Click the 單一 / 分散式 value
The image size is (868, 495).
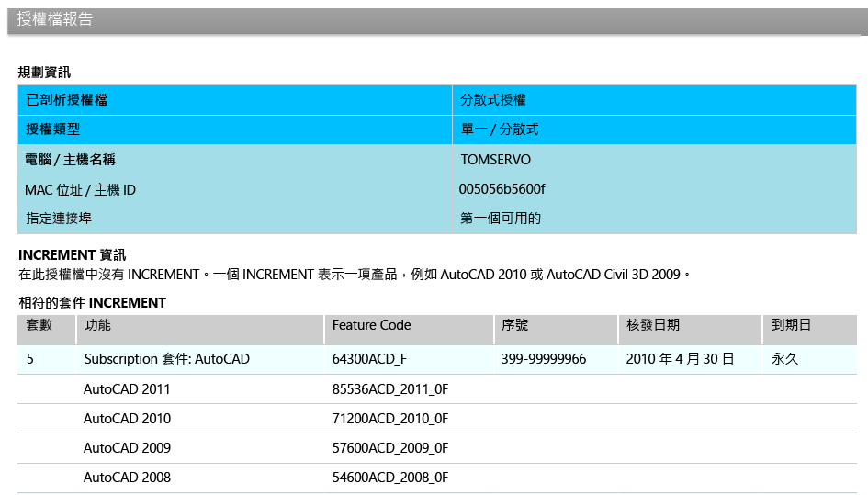pyautogui.click(x=500, y=129)
